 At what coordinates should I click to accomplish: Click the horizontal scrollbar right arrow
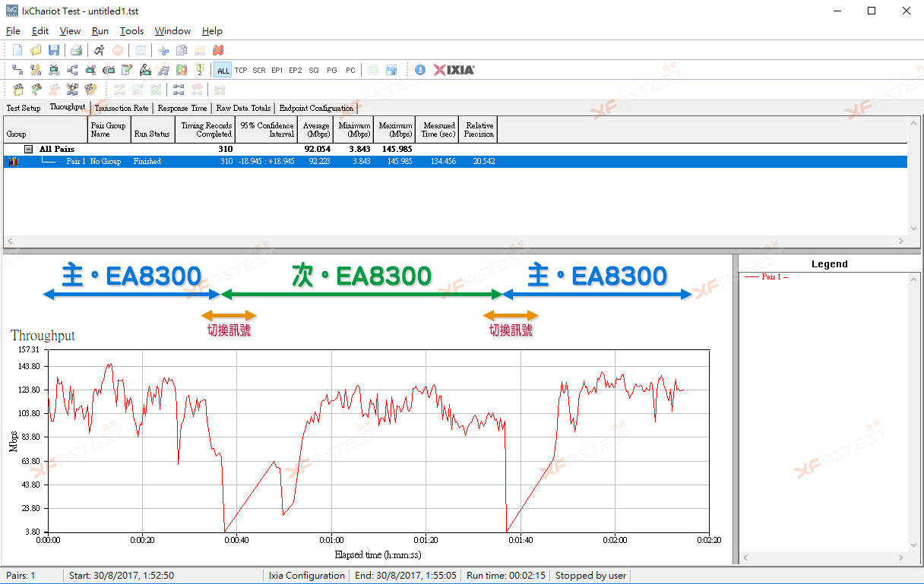pyautogui.click(x=901, y=241)
